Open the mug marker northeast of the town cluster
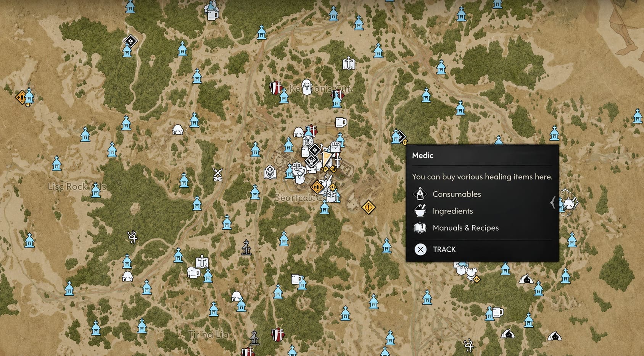644x356 pixels. click(341, 123)
